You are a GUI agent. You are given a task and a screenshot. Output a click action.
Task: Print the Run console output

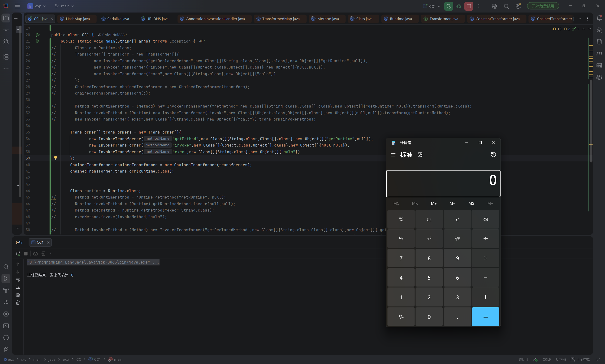(18, 295)
